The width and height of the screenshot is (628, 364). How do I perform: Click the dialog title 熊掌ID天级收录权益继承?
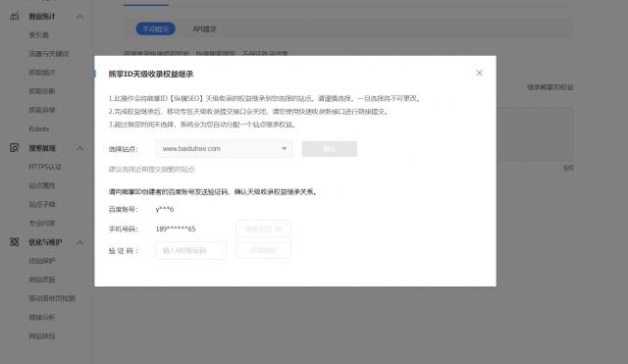coord(151,75)
